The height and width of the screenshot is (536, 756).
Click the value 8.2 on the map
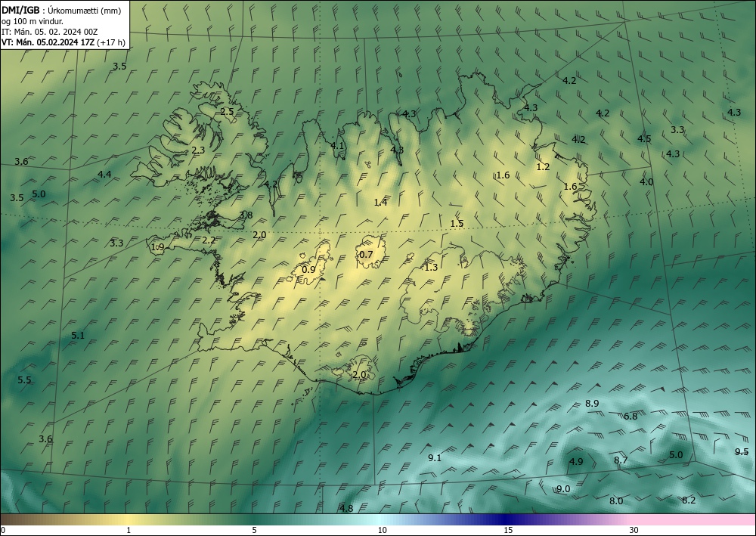(689, 500)
